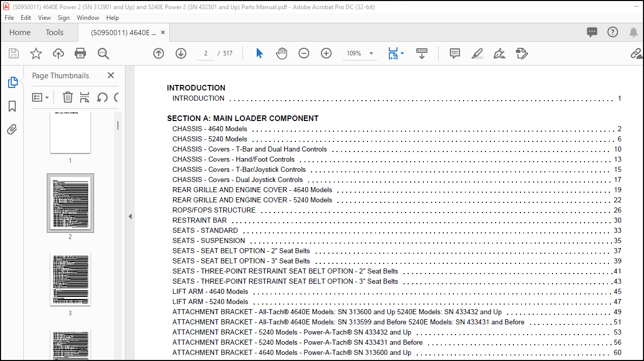The height and width of the screenshot is (361, 644).
Task: Open the Window menu
Action: pos(88,17)
